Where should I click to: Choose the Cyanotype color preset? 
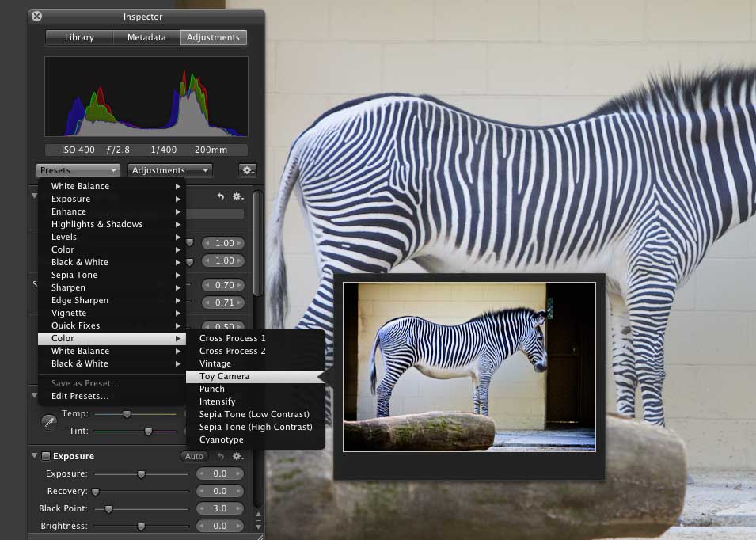221,439
